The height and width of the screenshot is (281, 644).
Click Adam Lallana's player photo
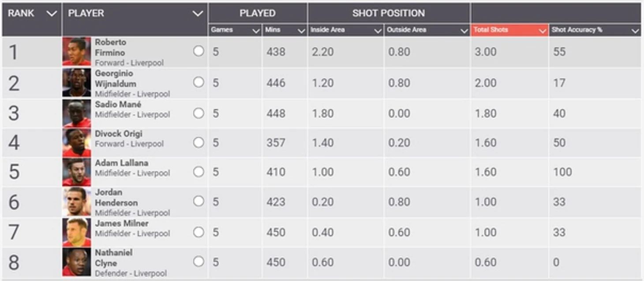point(77,172)
